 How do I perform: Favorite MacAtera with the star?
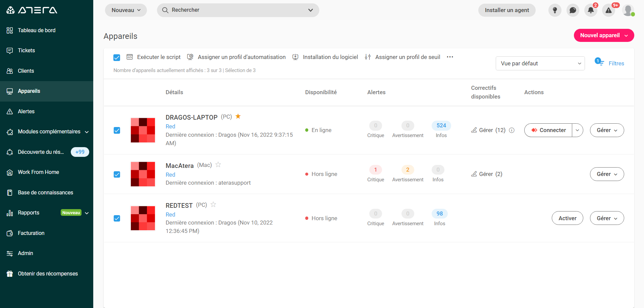point(218,165)
